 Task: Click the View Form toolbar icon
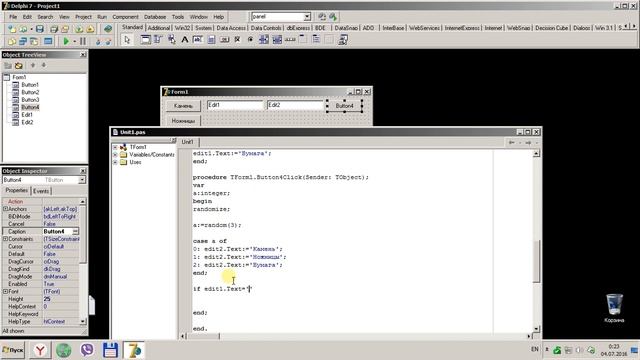click(x=23, y=41)
